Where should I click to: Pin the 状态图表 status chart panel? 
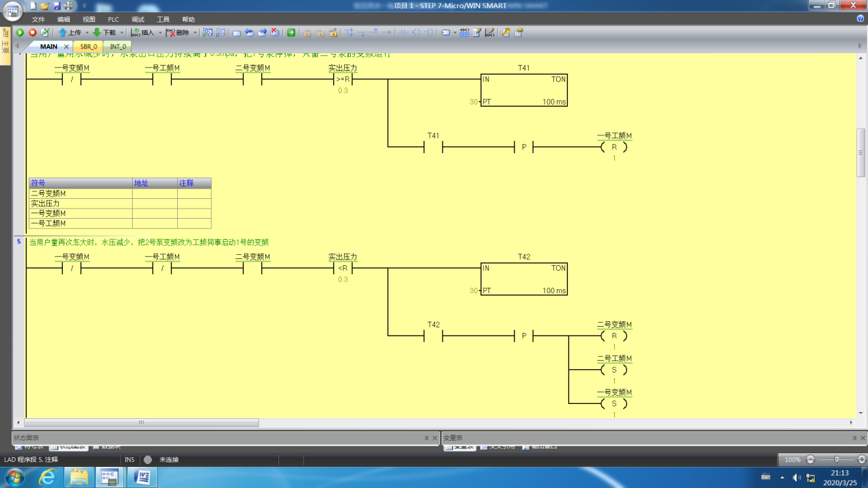(x=426, y=438)
